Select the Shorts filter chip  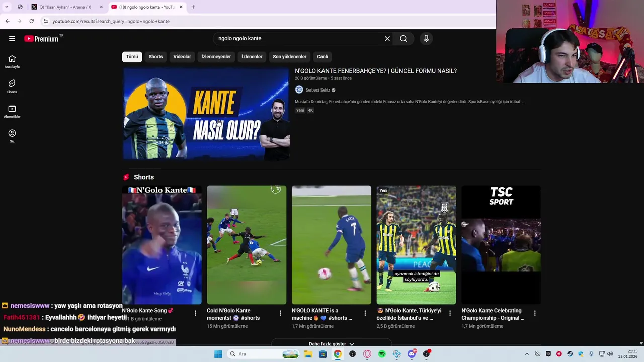click(x=155, y=57)
